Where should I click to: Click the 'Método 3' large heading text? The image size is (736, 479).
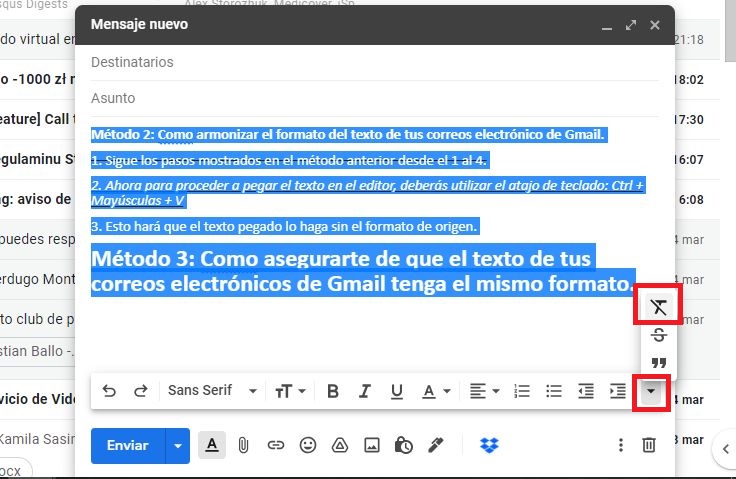pyautogui.click(x=361, y=271)
